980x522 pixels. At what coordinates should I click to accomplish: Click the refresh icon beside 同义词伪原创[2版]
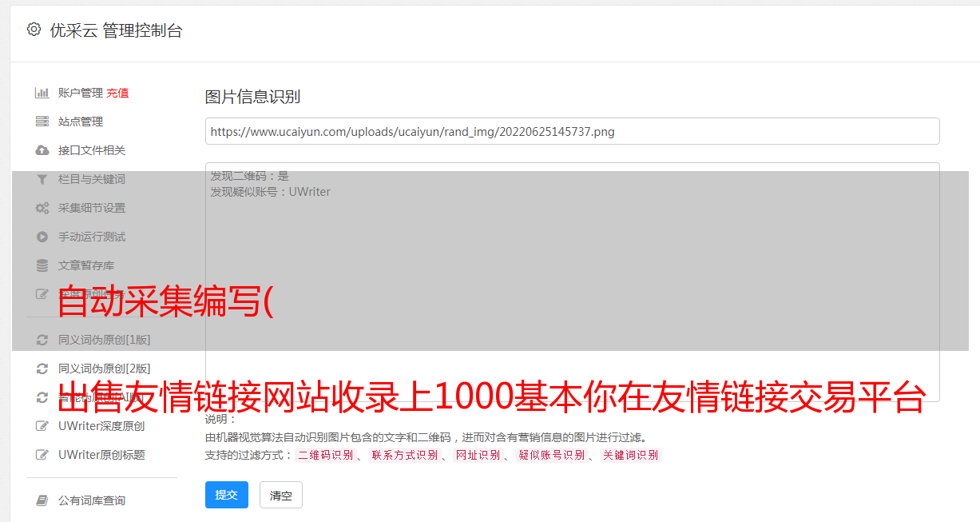(42, 369)
